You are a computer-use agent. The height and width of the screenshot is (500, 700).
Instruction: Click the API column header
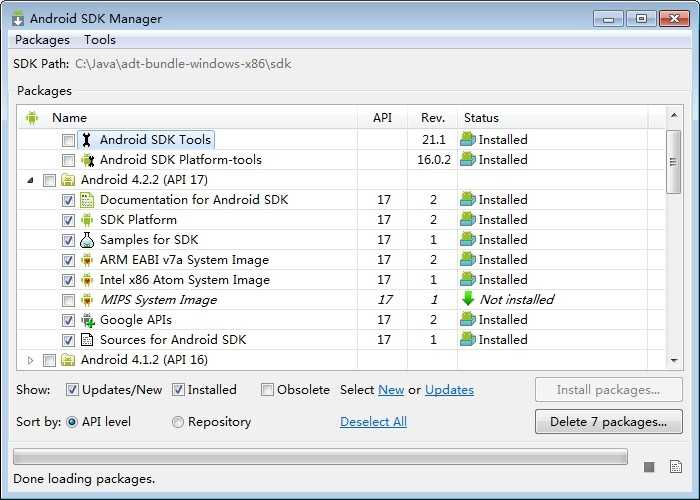tap(382, 118)
